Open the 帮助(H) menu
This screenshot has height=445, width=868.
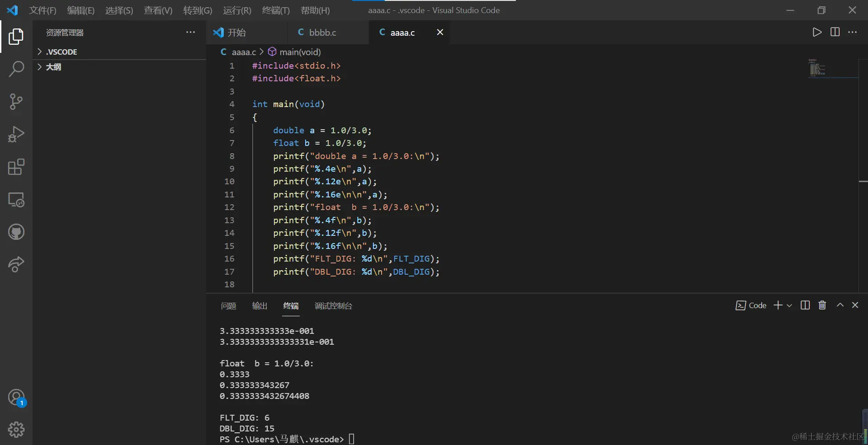pyautogui.click(x=315, y=10)
